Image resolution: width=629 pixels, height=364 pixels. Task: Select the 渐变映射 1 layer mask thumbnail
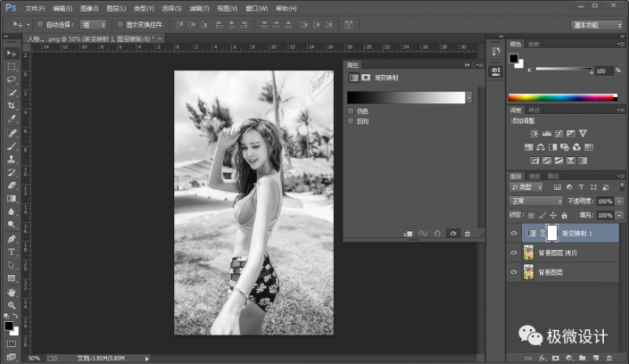click(552, 233)
